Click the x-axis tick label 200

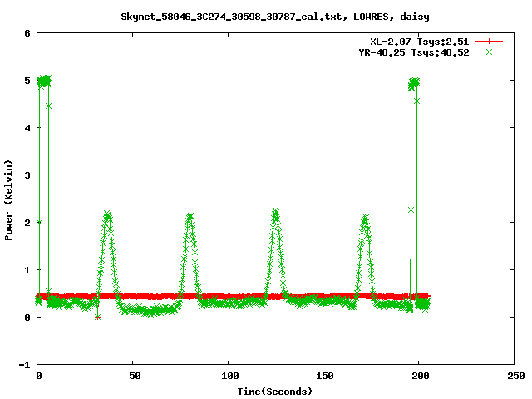pos(421,376)
